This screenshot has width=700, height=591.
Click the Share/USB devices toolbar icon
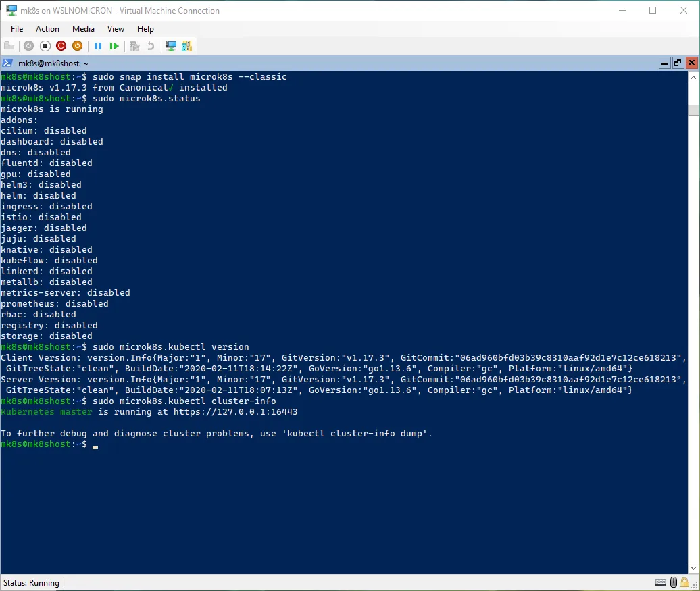tap(186, 46)
